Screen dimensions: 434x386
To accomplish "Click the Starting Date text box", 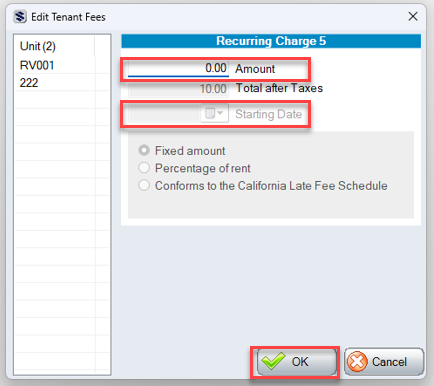I will pos(165,114).
